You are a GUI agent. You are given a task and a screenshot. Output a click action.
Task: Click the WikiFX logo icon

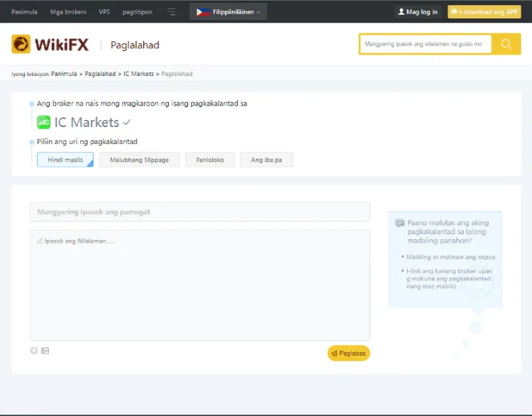[x=21, y=44]
